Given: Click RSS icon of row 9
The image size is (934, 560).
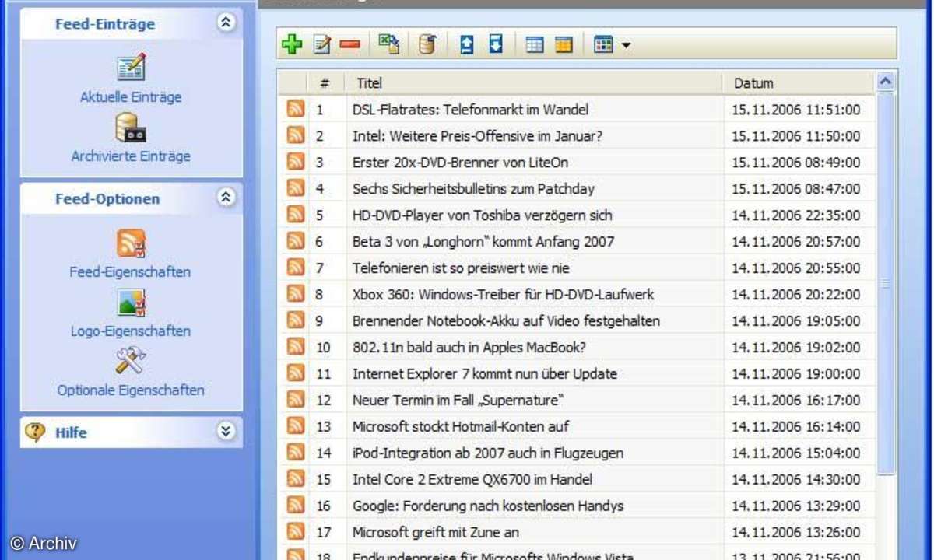Looking at the screenshot, I should click(x=296, y=320).
